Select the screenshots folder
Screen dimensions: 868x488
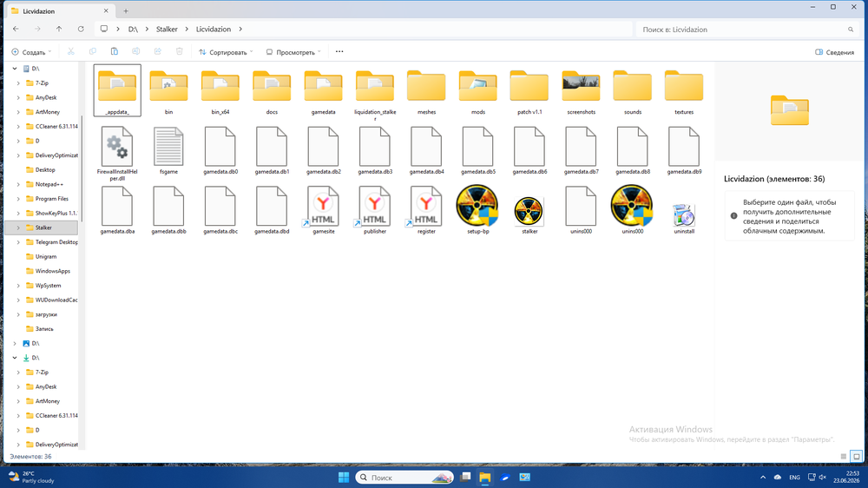pyautogui.click(x=581, y=87)
